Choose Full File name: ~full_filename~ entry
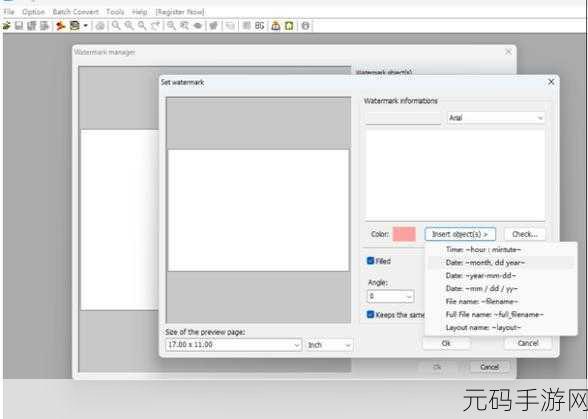Viewport: 588px width, 419px height. [x=501, y=314]
